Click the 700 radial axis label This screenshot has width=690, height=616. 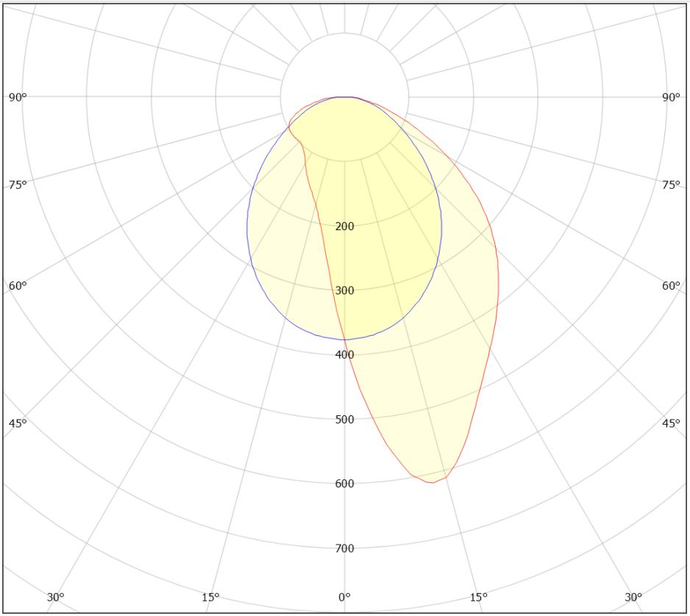pos(344,548)
